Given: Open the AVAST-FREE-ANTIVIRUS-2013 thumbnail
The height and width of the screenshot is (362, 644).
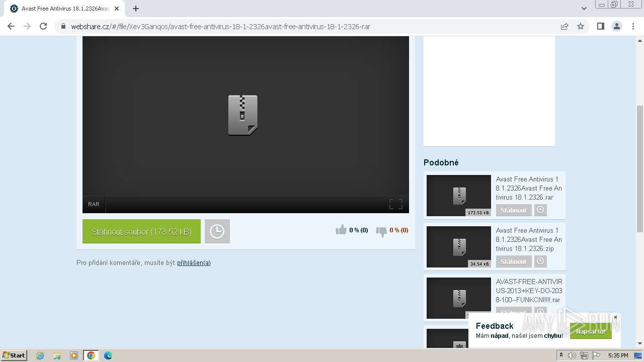Looking at the screenshot, I should click(459, 298).
